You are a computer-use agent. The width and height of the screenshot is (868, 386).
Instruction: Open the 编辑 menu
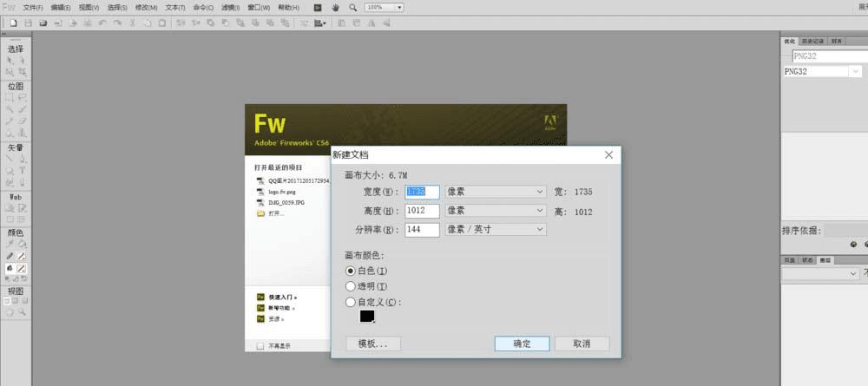click(x=61, y=8)
